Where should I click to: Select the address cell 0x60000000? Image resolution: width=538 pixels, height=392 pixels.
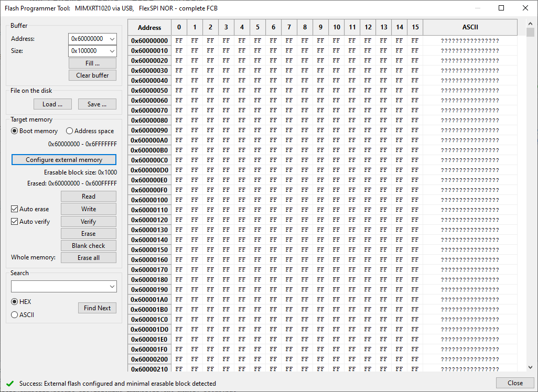pyautogui.click(x=149, y=39)
